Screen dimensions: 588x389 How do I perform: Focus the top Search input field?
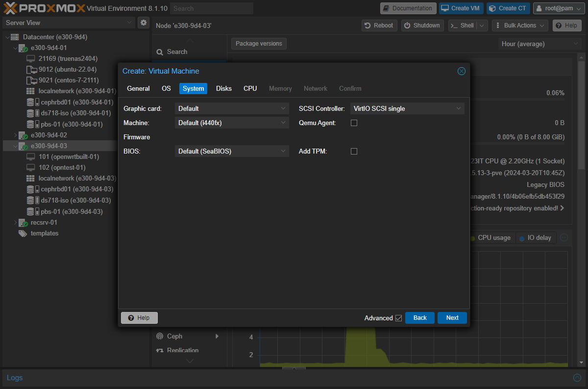pyautogui.click(x=212, y=8)
